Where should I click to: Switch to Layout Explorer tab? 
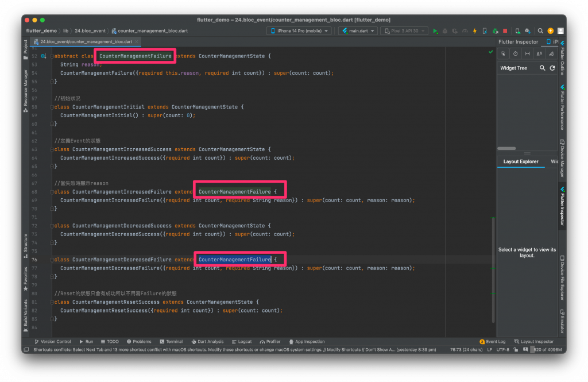pos(520,161)
